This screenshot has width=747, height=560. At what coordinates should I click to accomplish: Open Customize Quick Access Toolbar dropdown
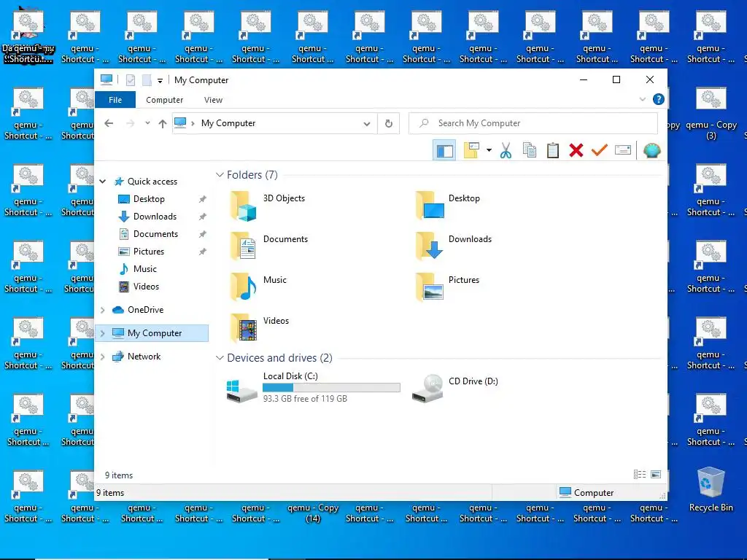pos(160,80)
